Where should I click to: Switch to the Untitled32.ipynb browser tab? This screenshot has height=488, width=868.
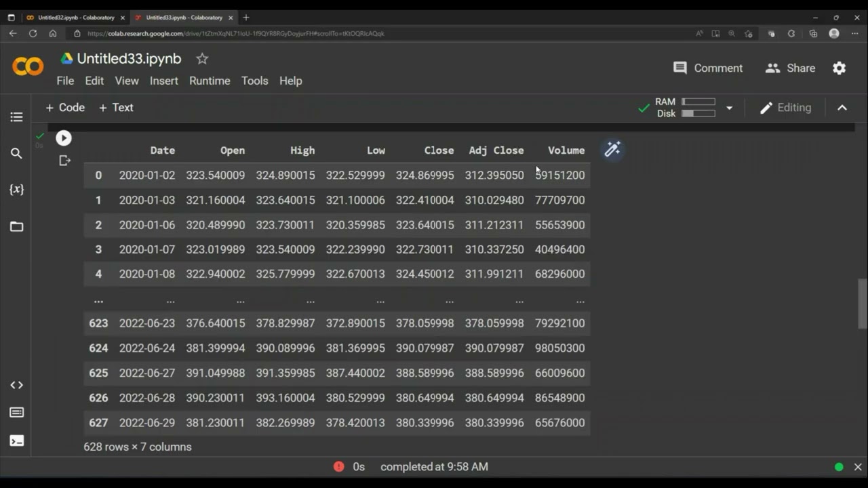tap(76, 18)
